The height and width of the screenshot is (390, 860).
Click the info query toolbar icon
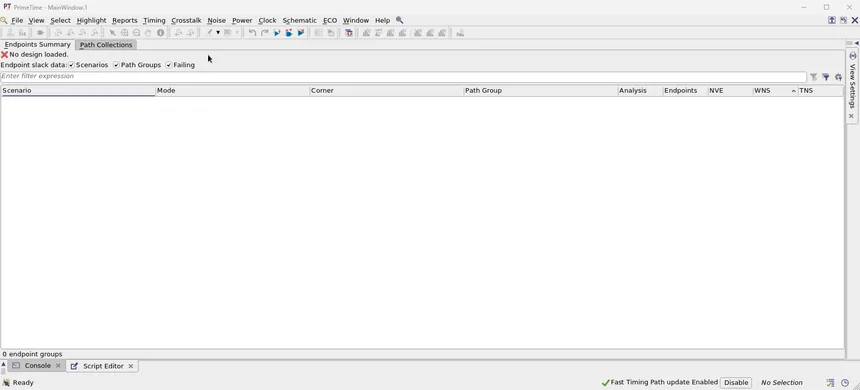click(161, 33)
